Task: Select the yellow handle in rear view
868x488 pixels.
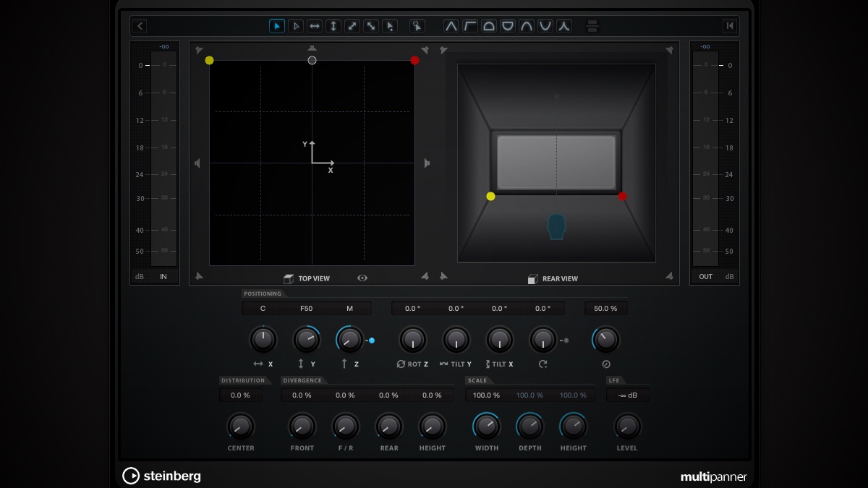Action: 490,197
